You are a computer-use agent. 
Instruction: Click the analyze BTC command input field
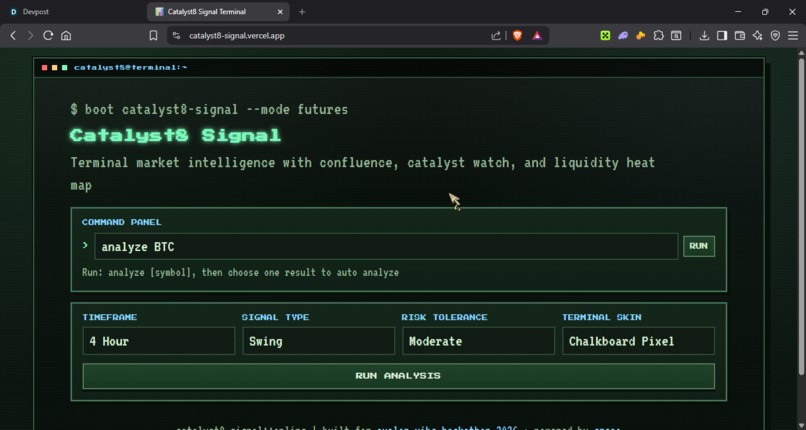coord(386,247)
